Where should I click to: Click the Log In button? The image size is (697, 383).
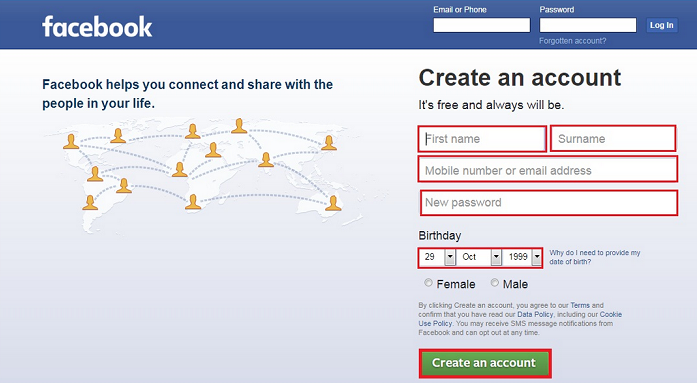(x=661, y=25)
